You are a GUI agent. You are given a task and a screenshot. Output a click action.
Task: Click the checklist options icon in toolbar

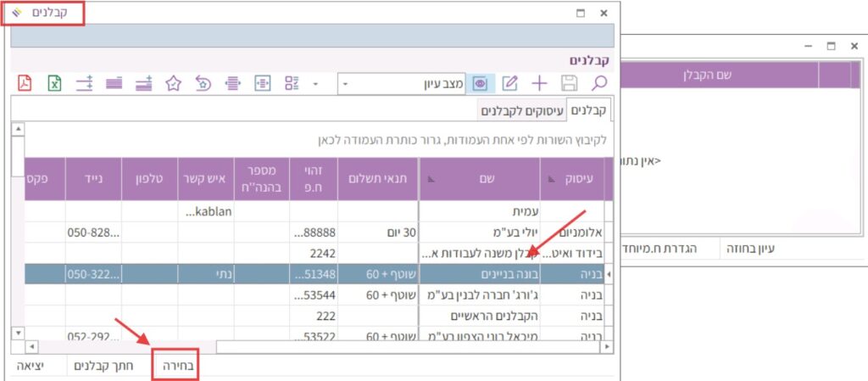pyautogui.click(x=292, y=83)
